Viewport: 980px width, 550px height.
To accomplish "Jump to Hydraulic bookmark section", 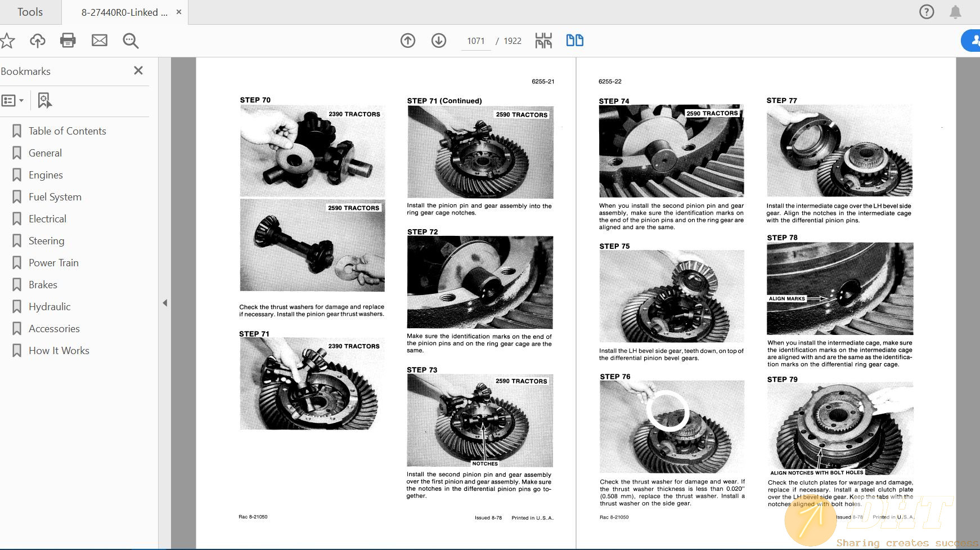I will pos(50,307).
